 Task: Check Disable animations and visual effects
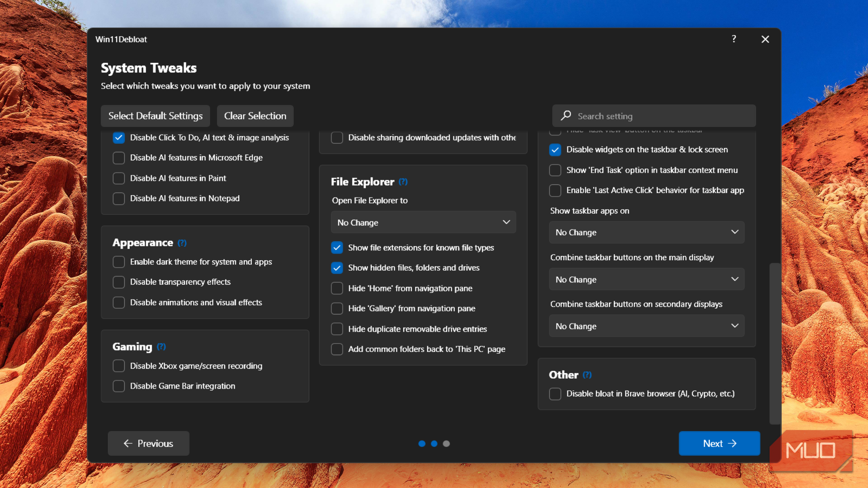(118, 303)
